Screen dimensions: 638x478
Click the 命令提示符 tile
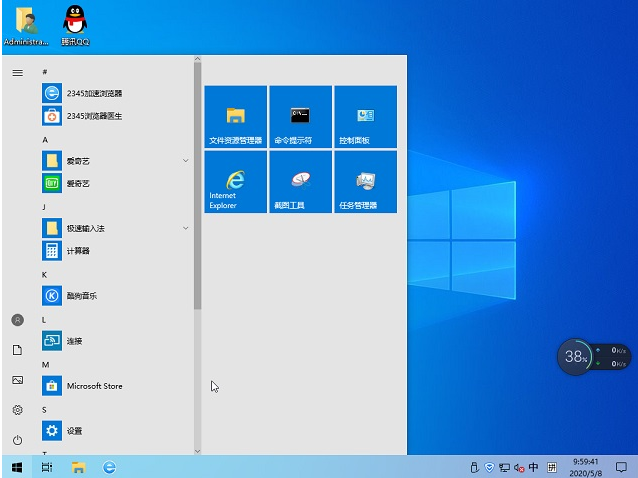click(x=300, y=117)
